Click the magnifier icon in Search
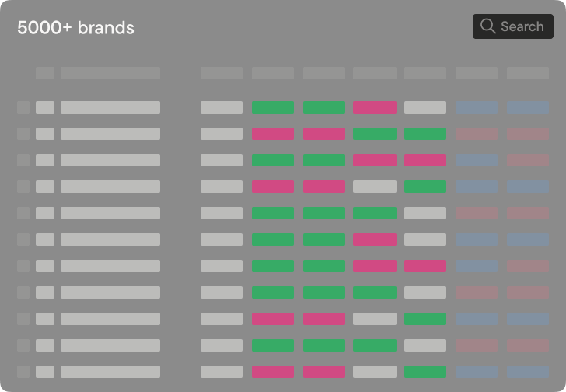566x392 pixels. point(487,26)
